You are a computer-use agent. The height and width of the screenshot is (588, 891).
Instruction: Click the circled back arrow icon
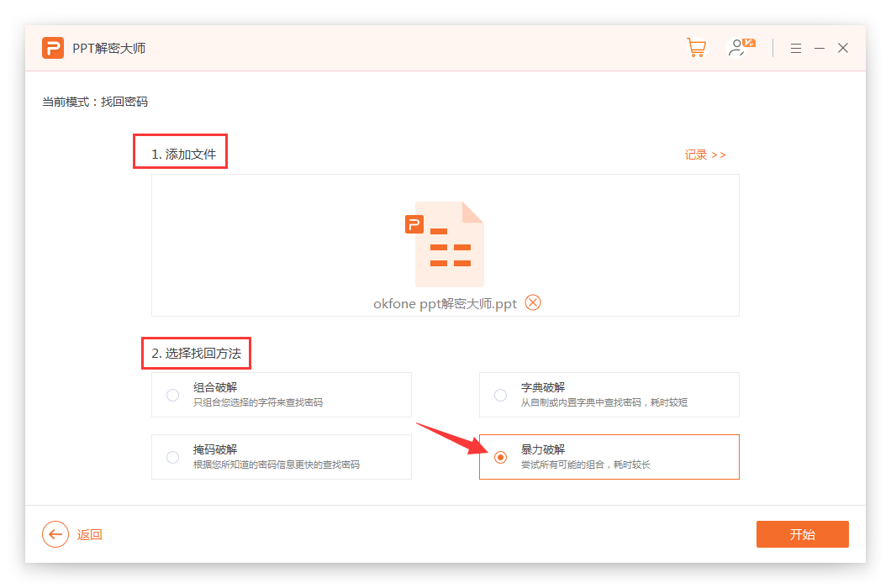[x=55, y=534]
